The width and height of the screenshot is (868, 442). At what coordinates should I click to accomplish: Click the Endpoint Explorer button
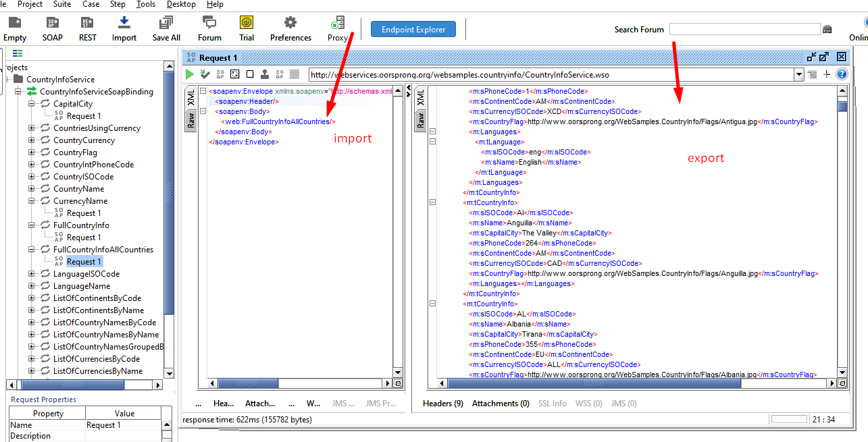pos(413,29)
